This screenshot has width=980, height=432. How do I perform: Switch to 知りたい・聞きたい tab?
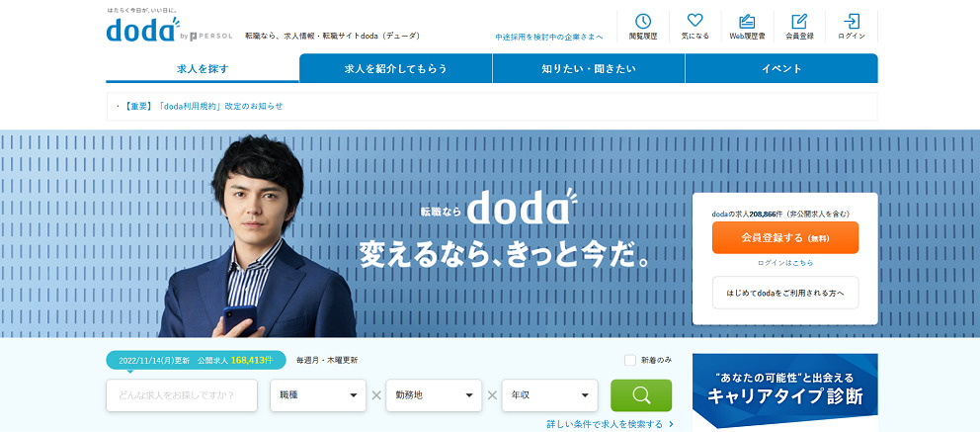588,69
